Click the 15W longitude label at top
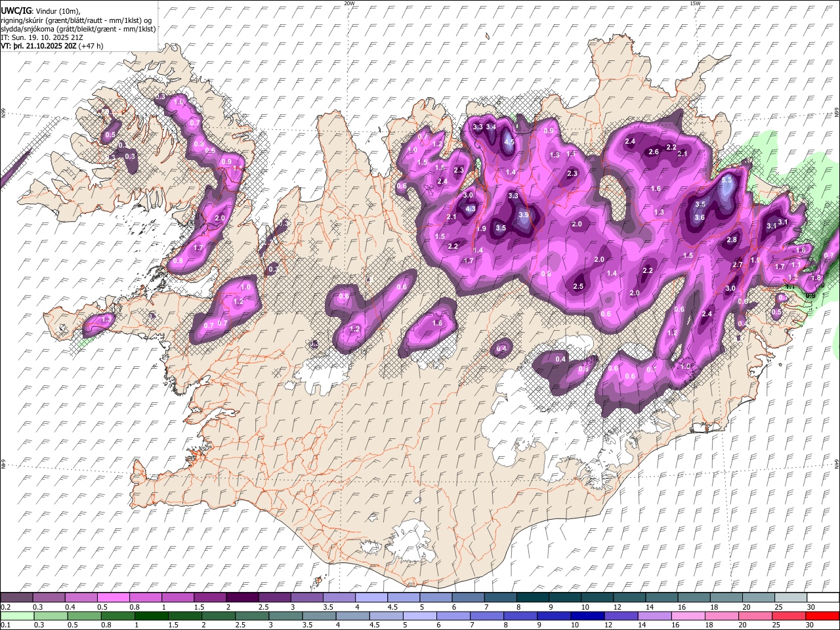Image resolution: width=840 pixels, height=630 pixels. point(694,3)
